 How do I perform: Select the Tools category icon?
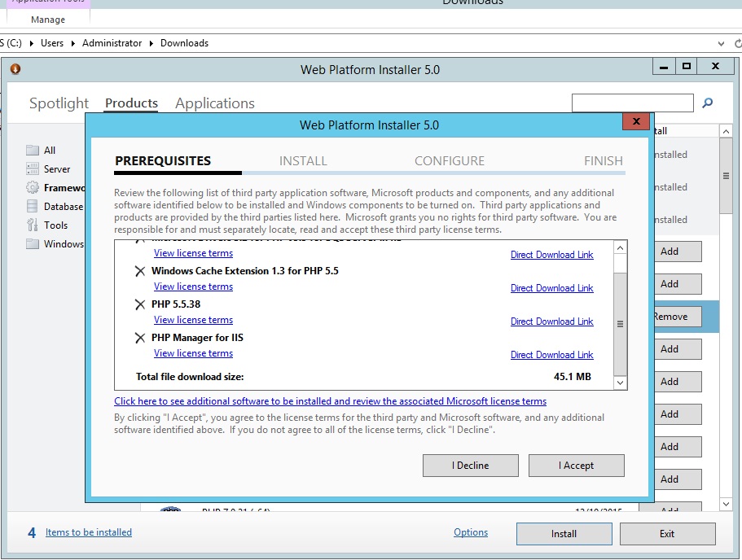point(33,225)
